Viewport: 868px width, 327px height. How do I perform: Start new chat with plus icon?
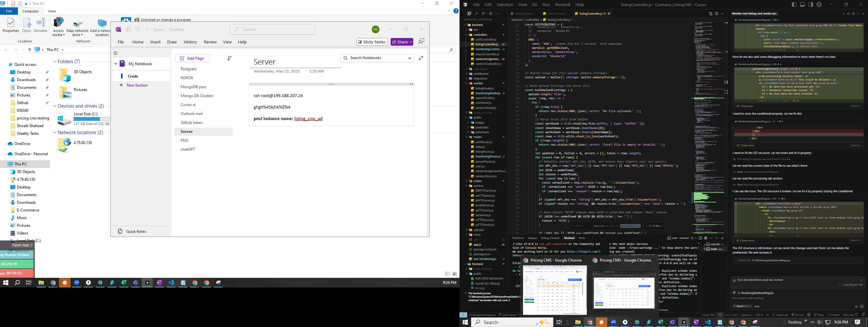click(843, 14)
